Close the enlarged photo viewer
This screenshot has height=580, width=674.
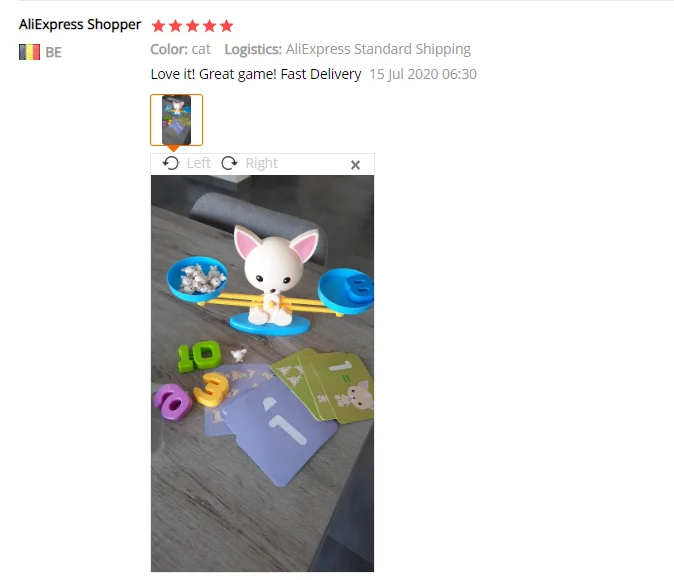(355, 165)
